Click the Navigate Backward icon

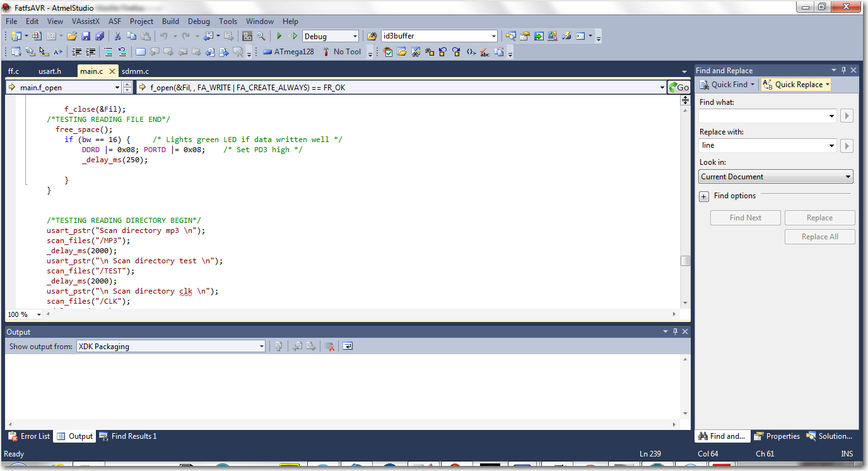[208, 36]
